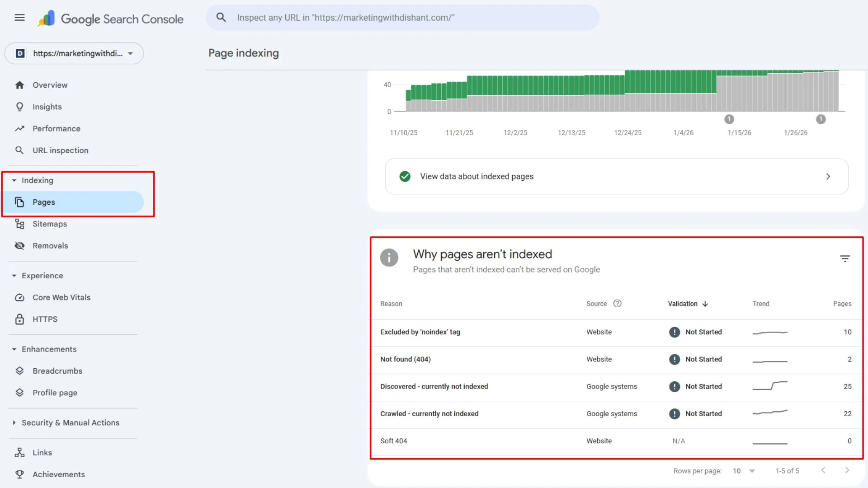Select Performance in the sidebar
The height and width of the screenshot is (488, 868).
tap(57, 128)
